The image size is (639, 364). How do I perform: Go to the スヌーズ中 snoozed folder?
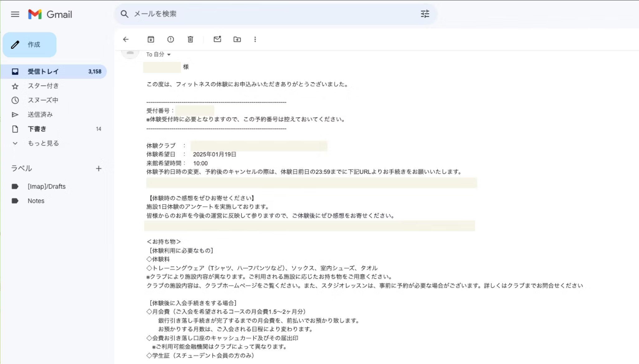43,100
